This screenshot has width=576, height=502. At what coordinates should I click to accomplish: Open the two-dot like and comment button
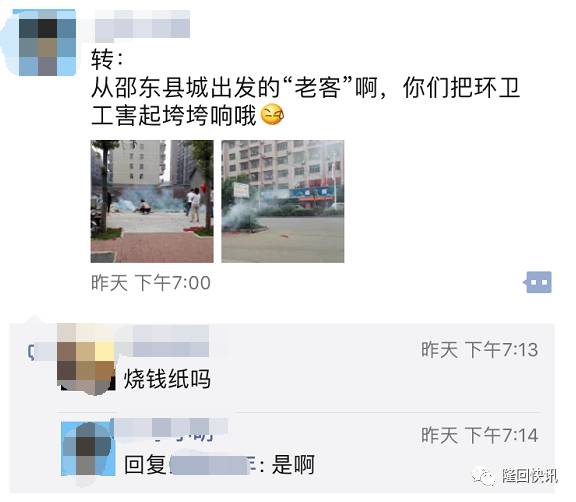pos(538,282)
